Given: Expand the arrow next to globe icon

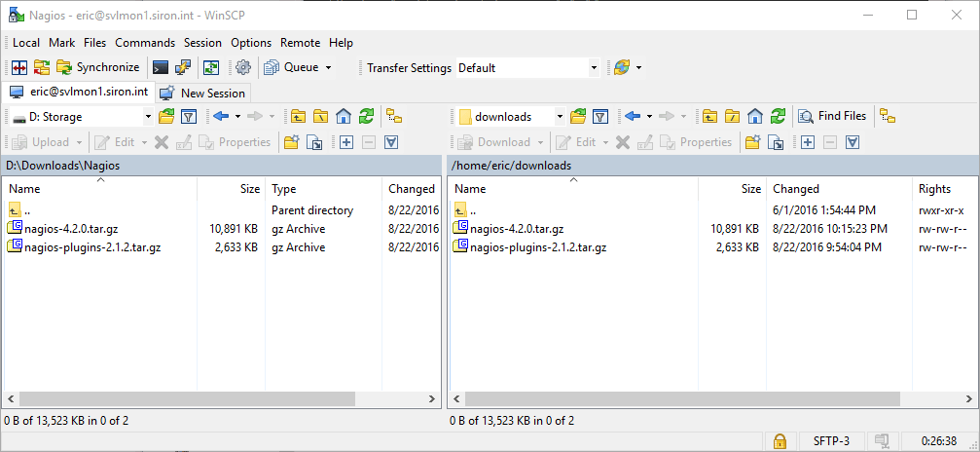Looking at the screenshot, I should (638, 67).
